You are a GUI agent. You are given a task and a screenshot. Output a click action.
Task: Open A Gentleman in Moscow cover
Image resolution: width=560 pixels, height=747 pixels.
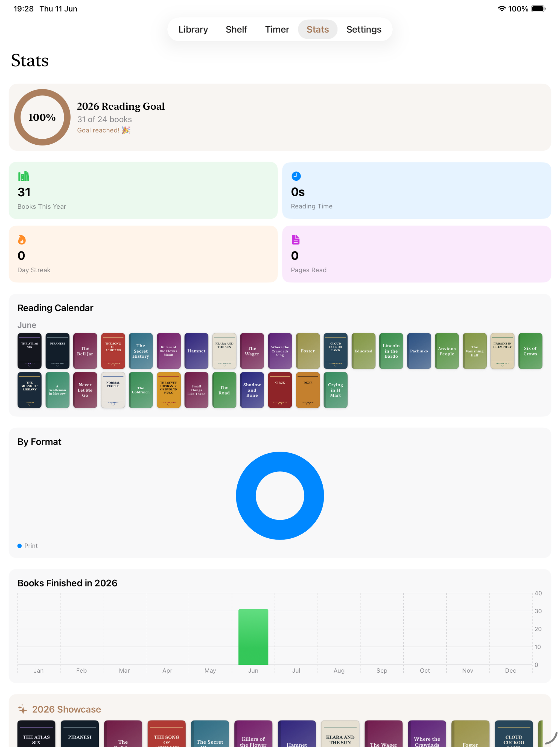(57, 390)
